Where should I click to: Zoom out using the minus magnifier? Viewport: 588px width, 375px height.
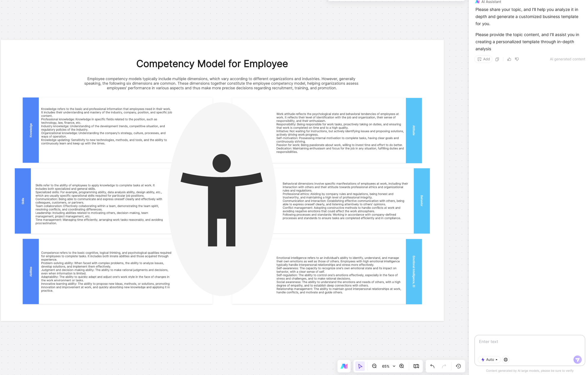374,366
